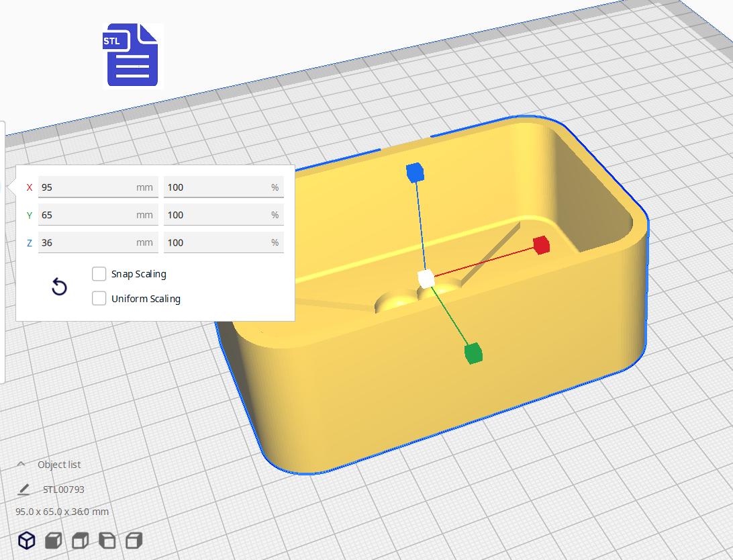
Task: Click the X dimension mm field
Action: point(98,187)
